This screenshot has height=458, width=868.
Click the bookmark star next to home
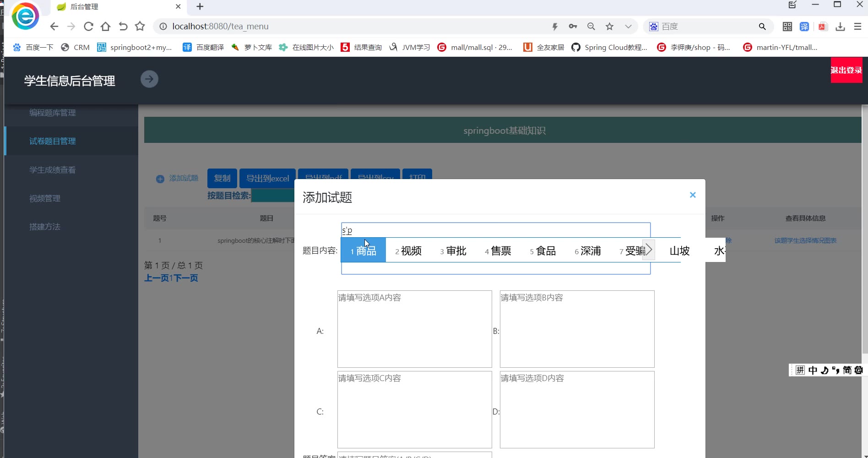(x=140, y=27)
